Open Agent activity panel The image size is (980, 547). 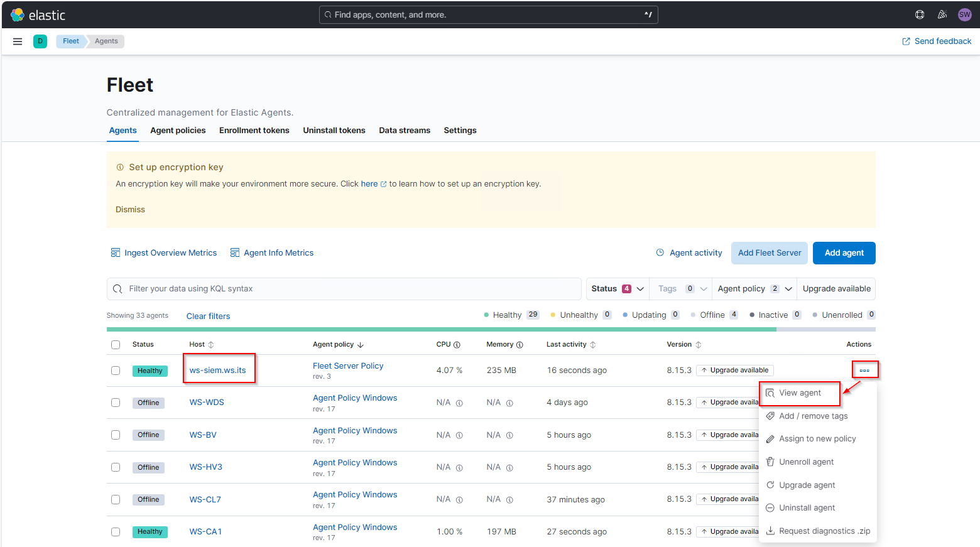pyautogui.click(x=689, y=253)
